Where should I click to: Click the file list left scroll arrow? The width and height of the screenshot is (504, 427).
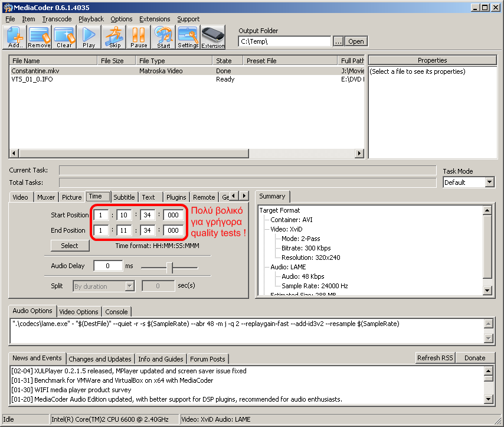point(14,154)
